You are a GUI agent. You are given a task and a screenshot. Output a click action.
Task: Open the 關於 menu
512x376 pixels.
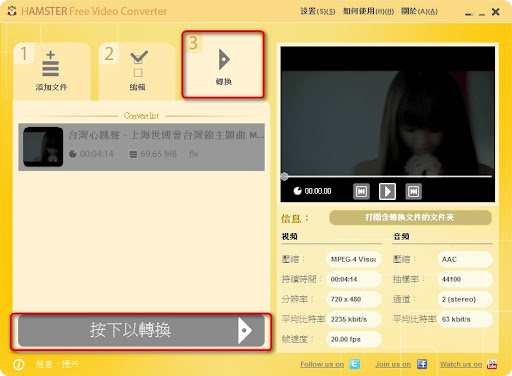(x=419, y=11)
